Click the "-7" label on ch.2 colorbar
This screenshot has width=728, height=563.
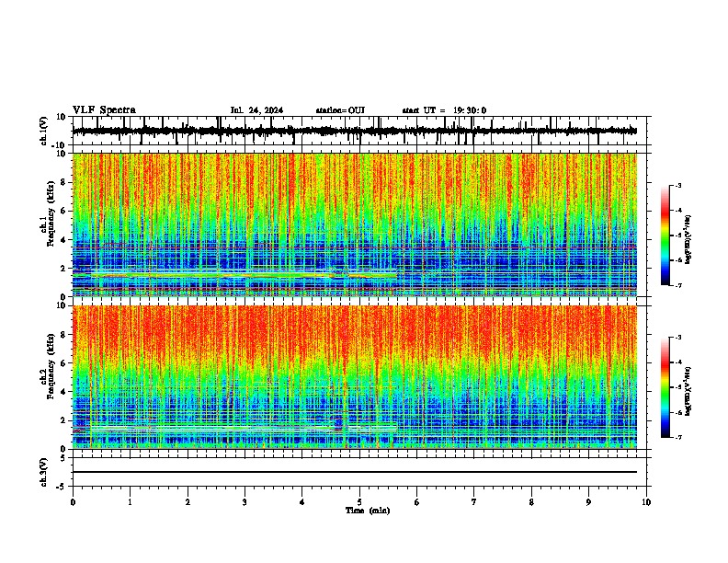pyautogui.click(x=677, y=437)
